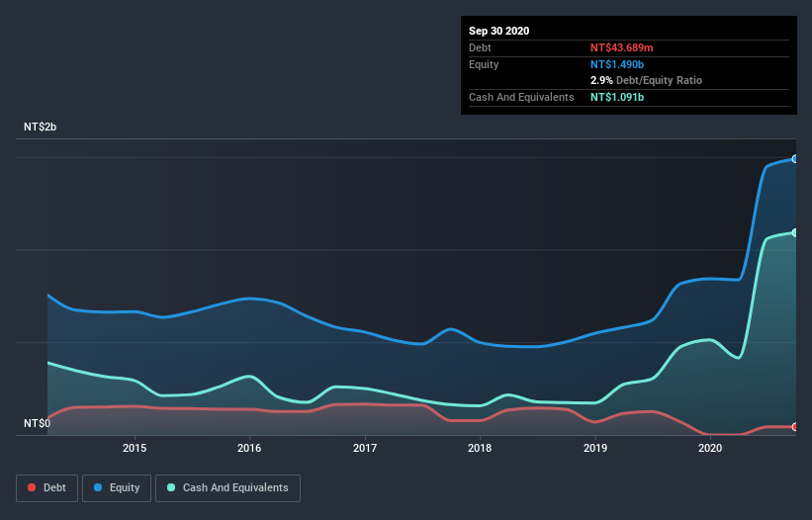Click the NT$1.490b equity value

(617, 64)
